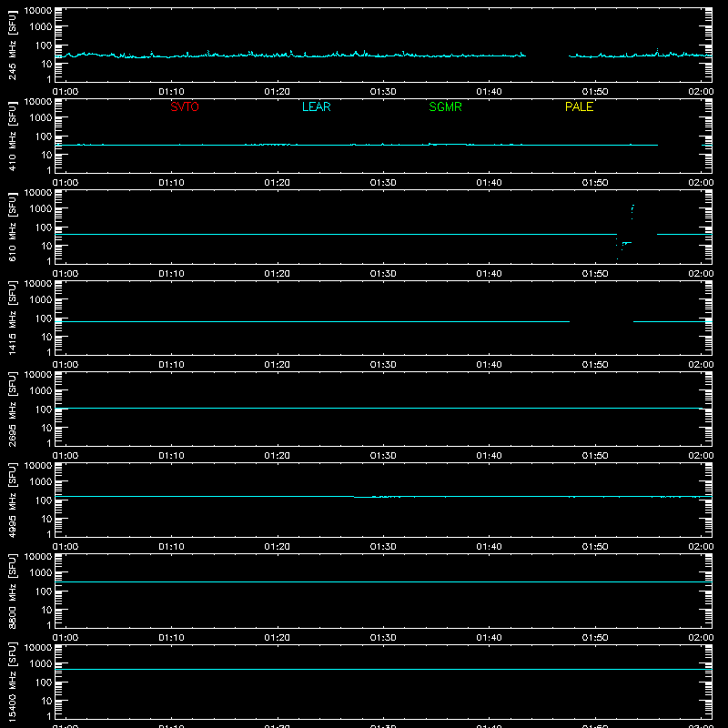728x728 pixels.
Task: Select the 245 MHz [SFU] axis label
Action: 12,45
